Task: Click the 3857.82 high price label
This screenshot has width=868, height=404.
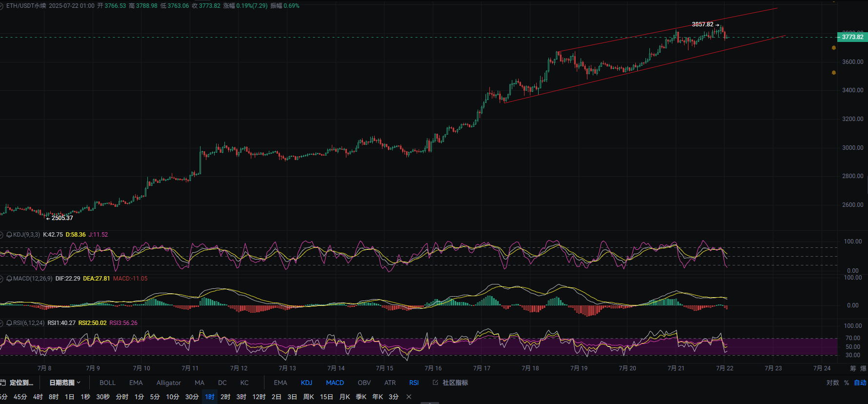Action: click(703, 24)
